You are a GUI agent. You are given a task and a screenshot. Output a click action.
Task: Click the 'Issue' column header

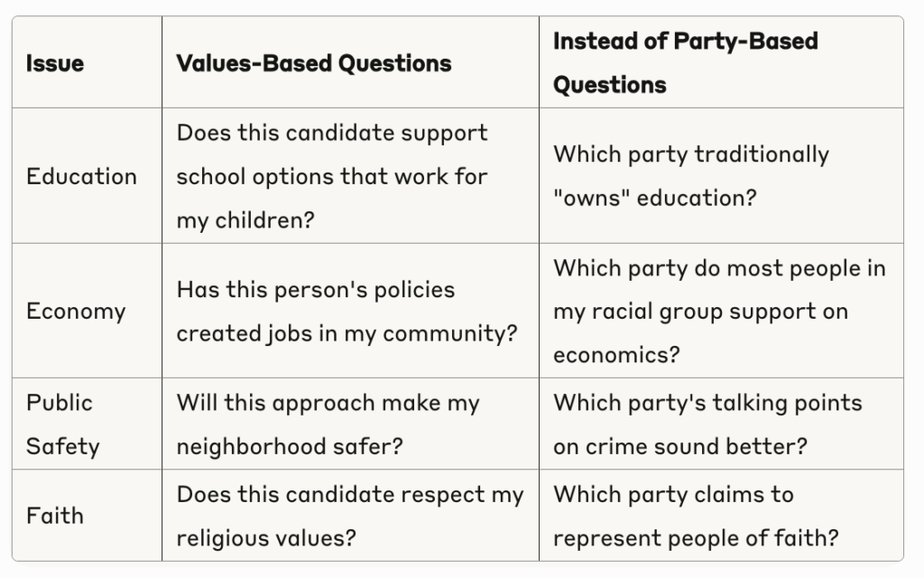55,63
